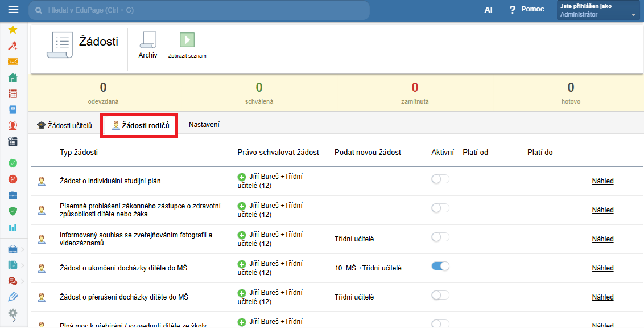Open the settings gear in sidebar
644x328 pixels.
13,313
